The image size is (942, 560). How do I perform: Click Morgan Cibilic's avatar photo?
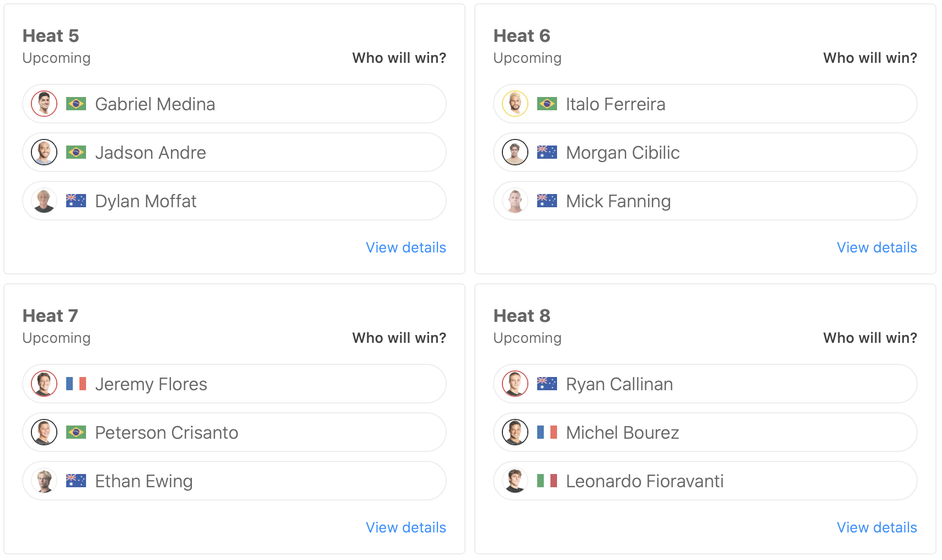pos(515,152)
